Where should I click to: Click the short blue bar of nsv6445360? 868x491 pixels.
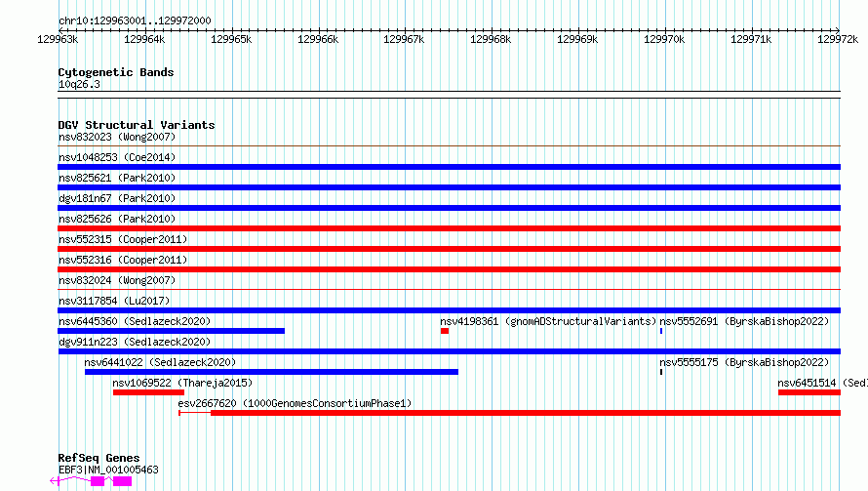(x=171, y=331)
